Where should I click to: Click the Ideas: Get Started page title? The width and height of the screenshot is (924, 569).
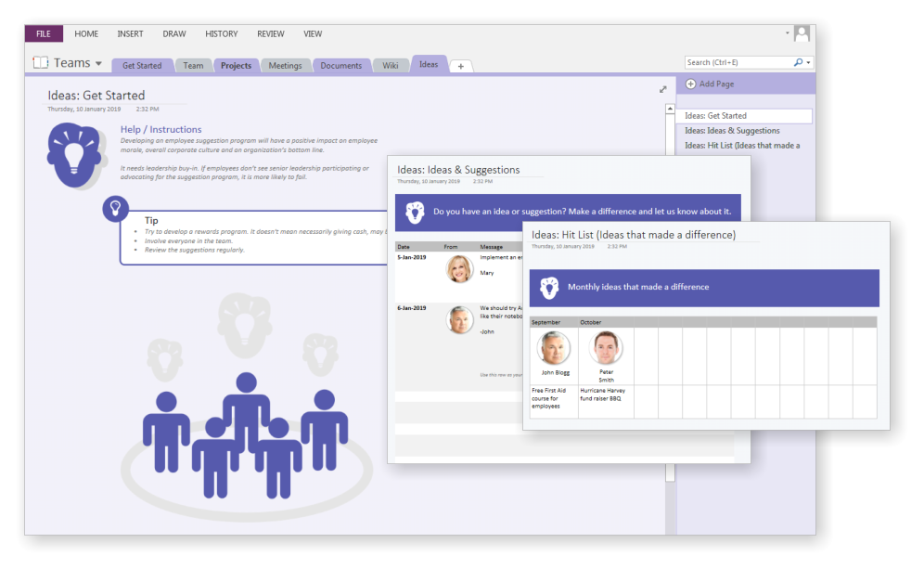pyautogui.click(x=96, y=95)
